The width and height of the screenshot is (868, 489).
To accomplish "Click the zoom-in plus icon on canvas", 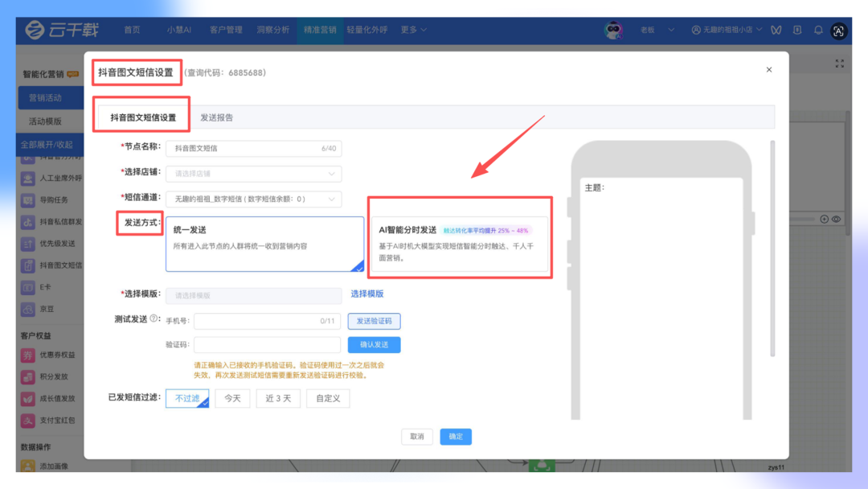I will pos(825,220).
